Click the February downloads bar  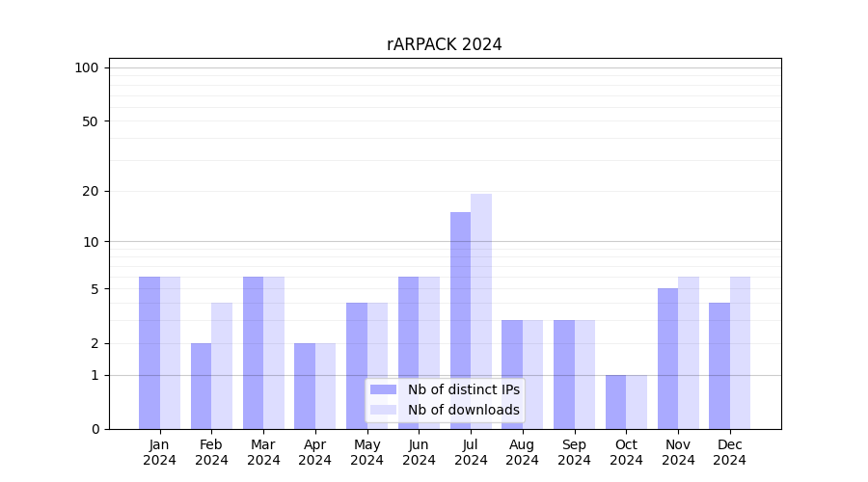(x=222, y=365)
